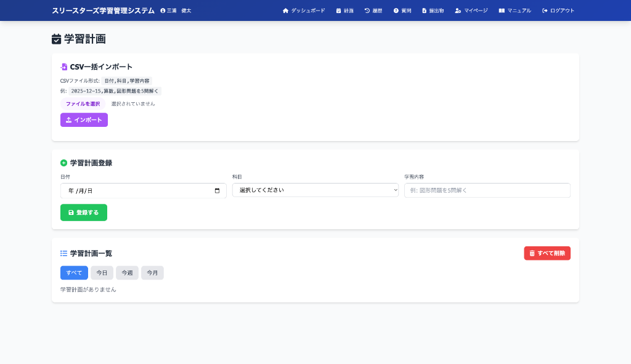Open the 質問 questions page

point(402,10)
